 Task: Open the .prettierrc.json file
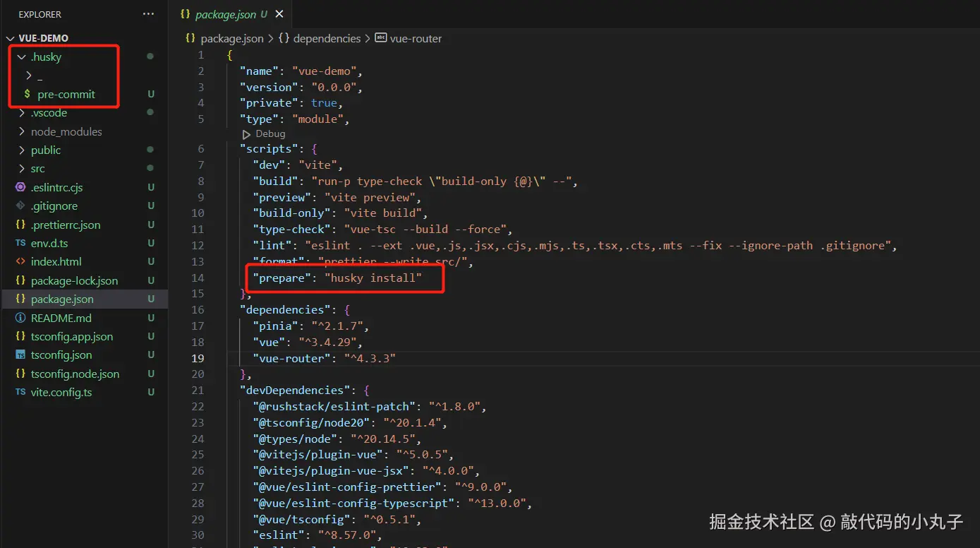coord(66,225)
